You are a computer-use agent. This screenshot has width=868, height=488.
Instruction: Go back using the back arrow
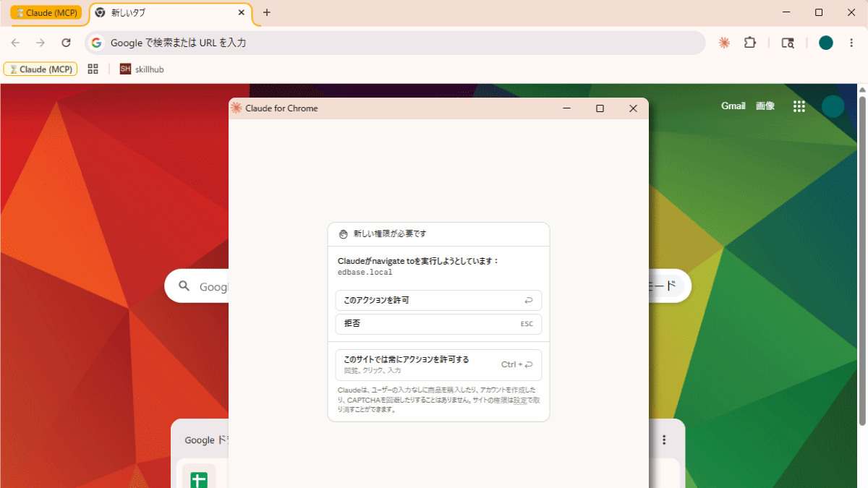coord(15,43)
